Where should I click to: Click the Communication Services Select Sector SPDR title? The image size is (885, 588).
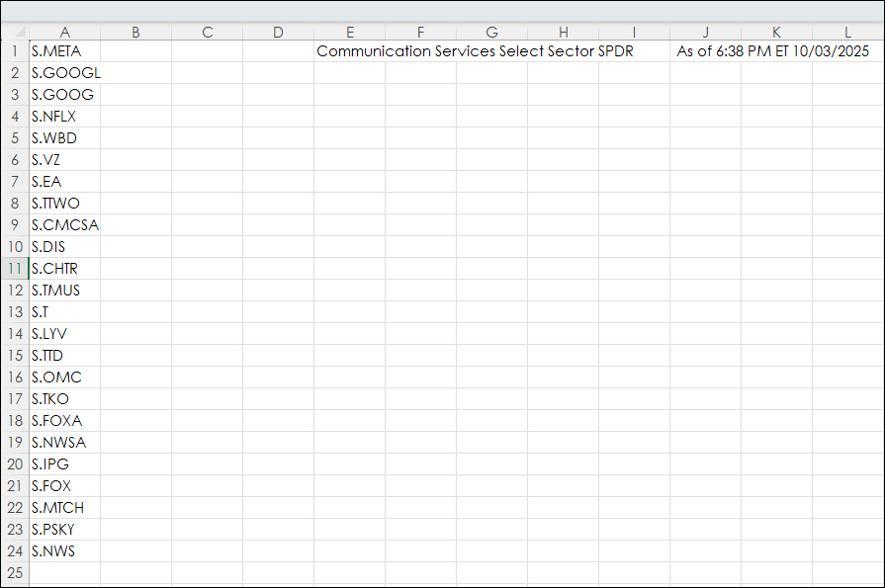(475, 51)
